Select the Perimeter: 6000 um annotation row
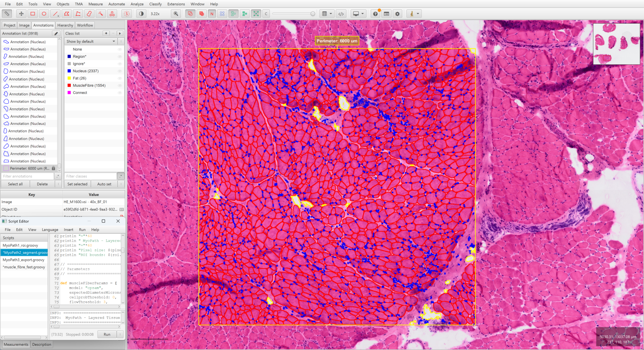 (29, 168)
